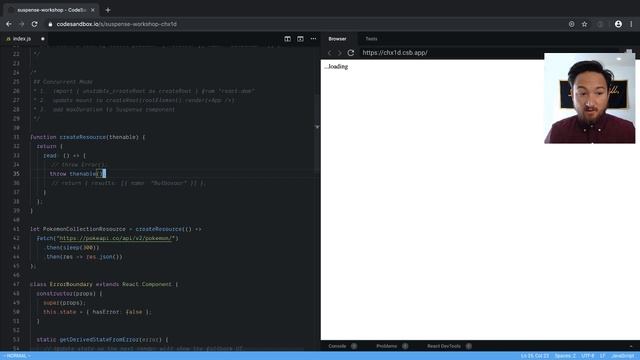
Task: Click the editor vertical scrollbar
Action: (x=317, y=135)
